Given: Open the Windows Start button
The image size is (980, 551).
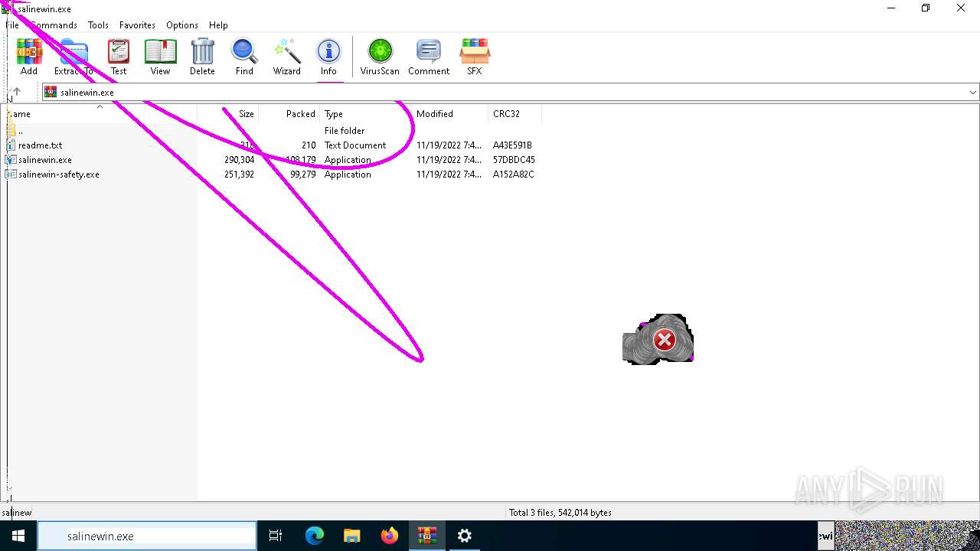Looking at the screenshot, I should [x=18, y=536].
